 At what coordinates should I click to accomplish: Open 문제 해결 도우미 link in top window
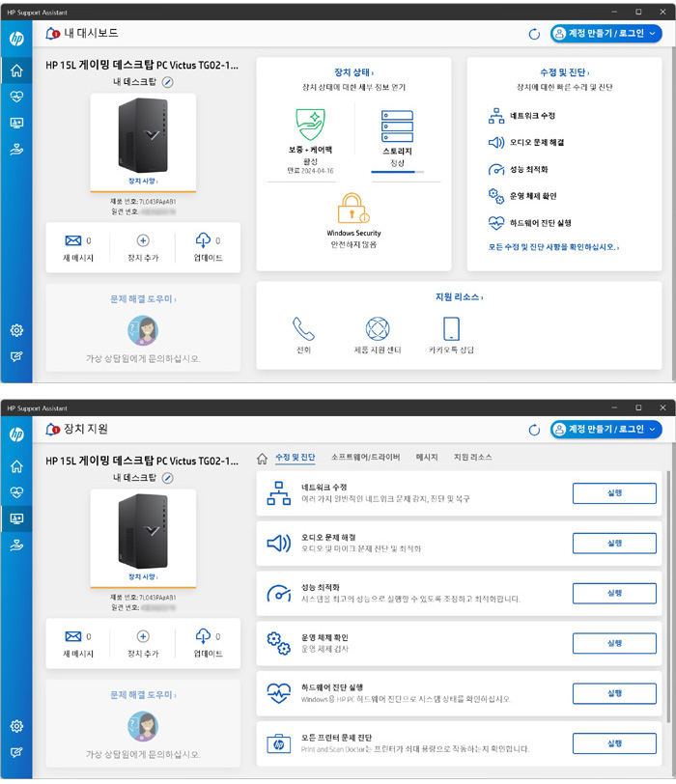tap(143, 299)
